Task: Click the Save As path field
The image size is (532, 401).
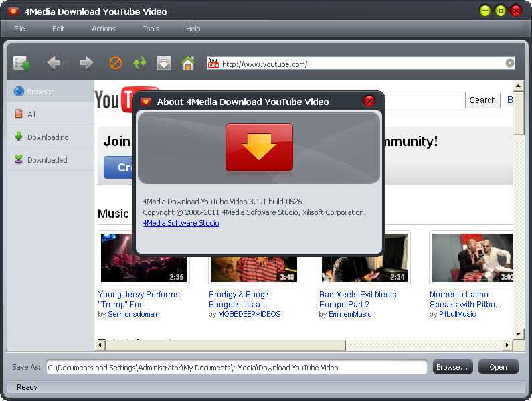Action: (236, 368)
